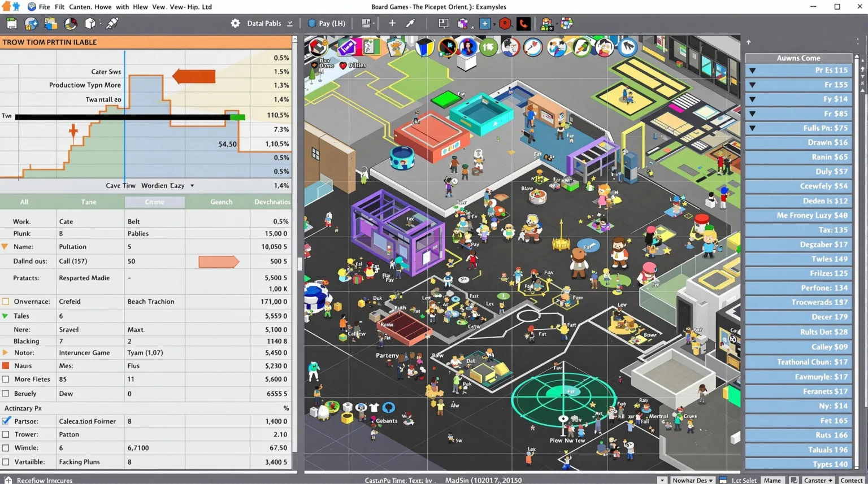Uncheck the Partsot checkbox
Screen dimensions: 868x484
tap(6, 421)
